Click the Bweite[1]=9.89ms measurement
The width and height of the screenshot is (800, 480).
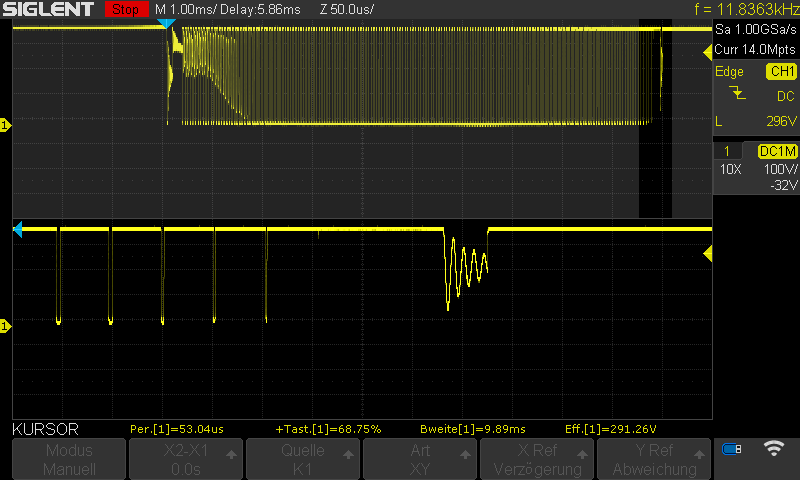point(472,429)
